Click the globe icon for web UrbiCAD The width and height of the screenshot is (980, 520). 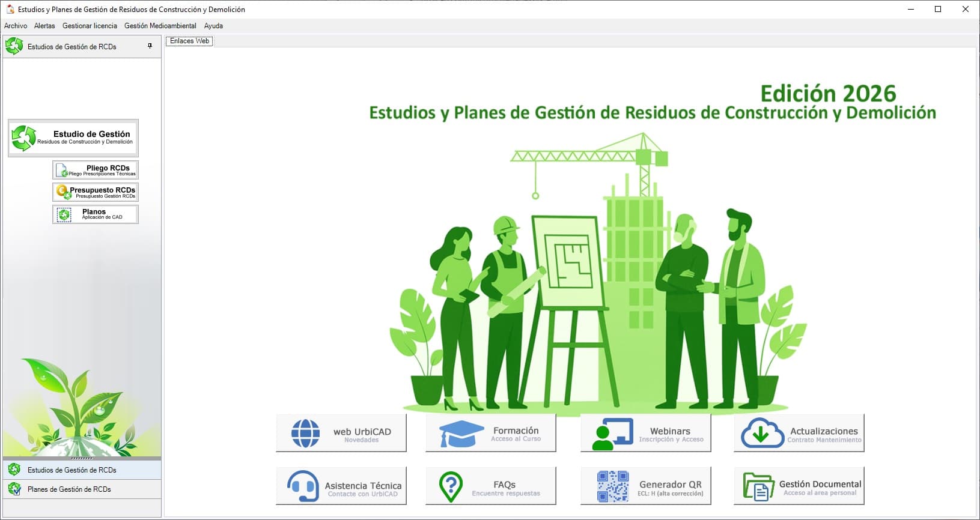point(306,434)
